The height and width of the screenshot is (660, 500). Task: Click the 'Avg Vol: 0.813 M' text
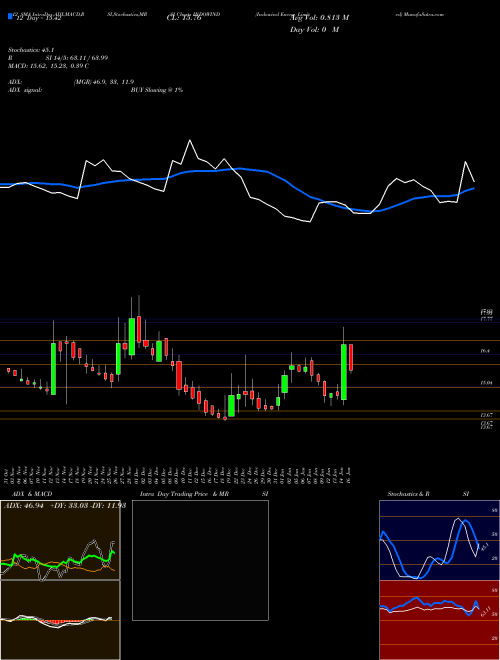tap(319, 17)
